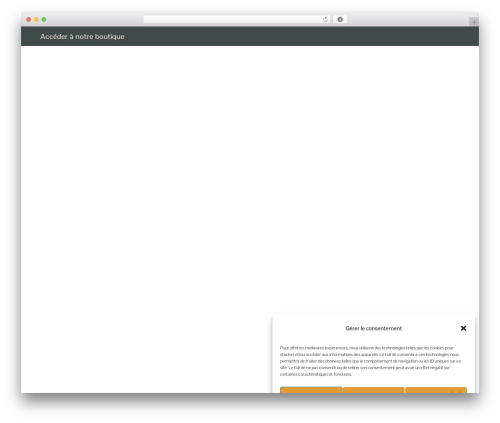Image resolution: width=500 pixels, height=423 pixels.
Task: Click the browser address bar
Action: (x=236, y=20)
